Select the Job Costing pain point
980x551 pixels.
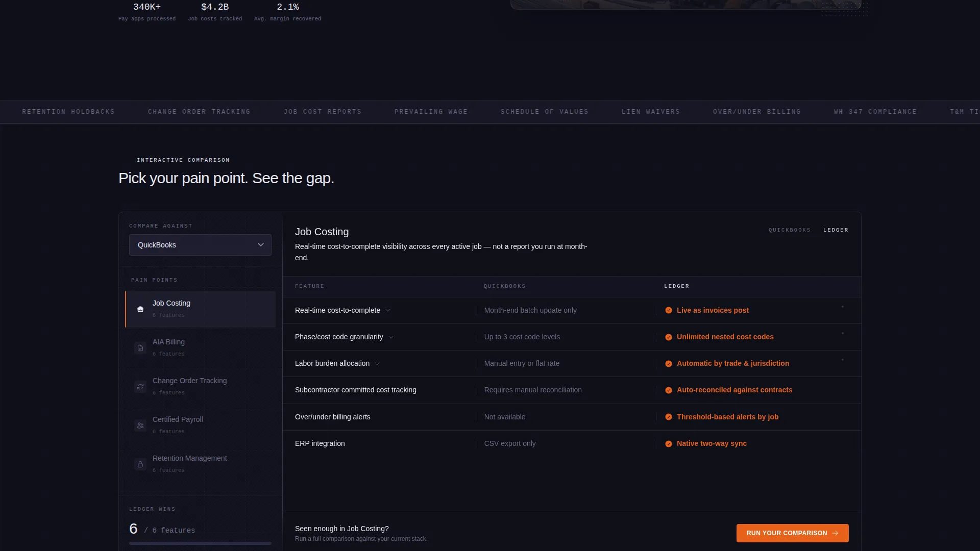[200, 309]
